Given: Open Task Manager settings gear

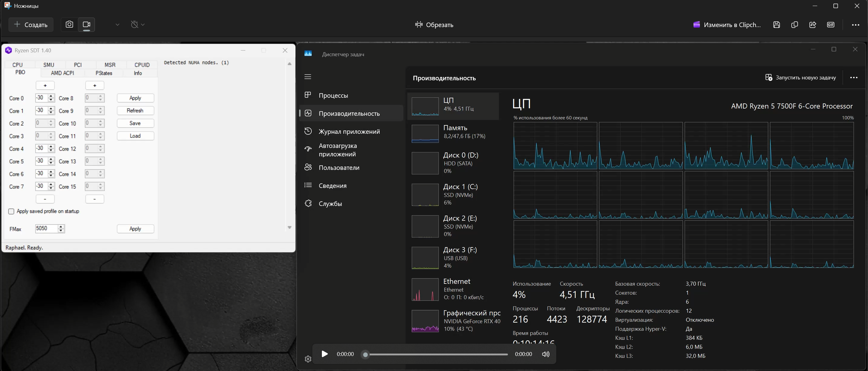Looking at the screenshot, I should point(308,359).
